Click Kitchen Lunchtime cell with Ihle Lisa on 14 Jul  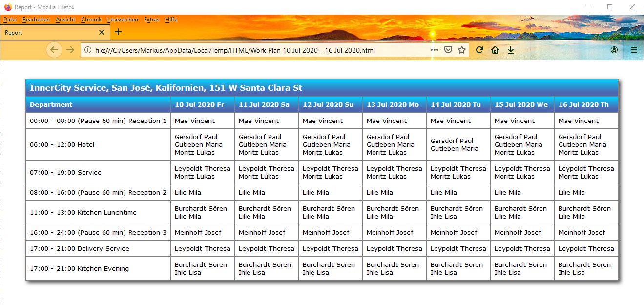pos(458,212)
